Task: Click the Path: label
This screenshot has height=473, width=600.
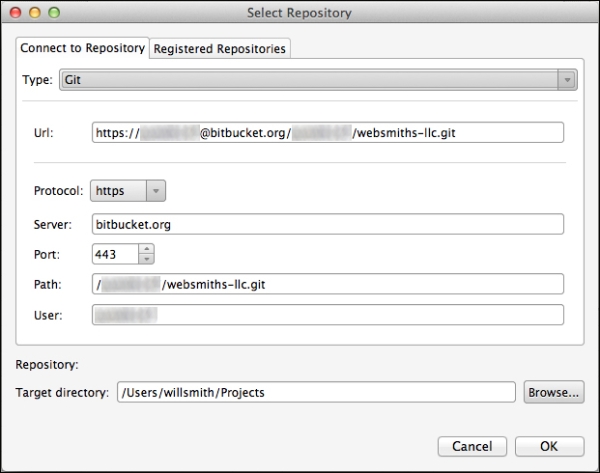Action: click(x=47, y=284)
